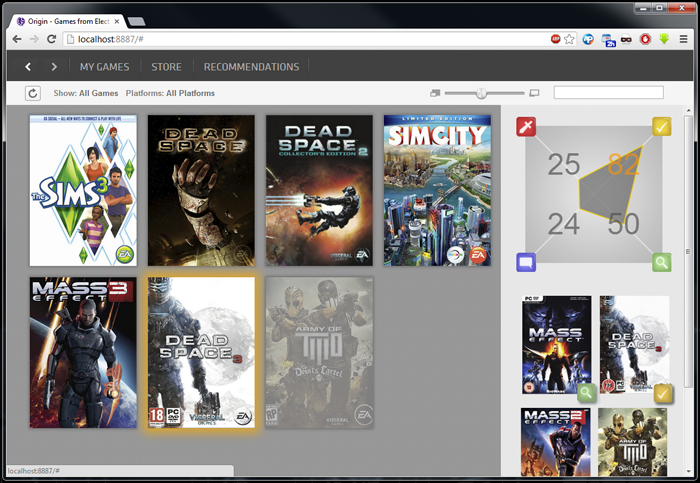The height and width of the screenshot is (483, 700).
Task: Open the STORE tab
Action: 166,67
